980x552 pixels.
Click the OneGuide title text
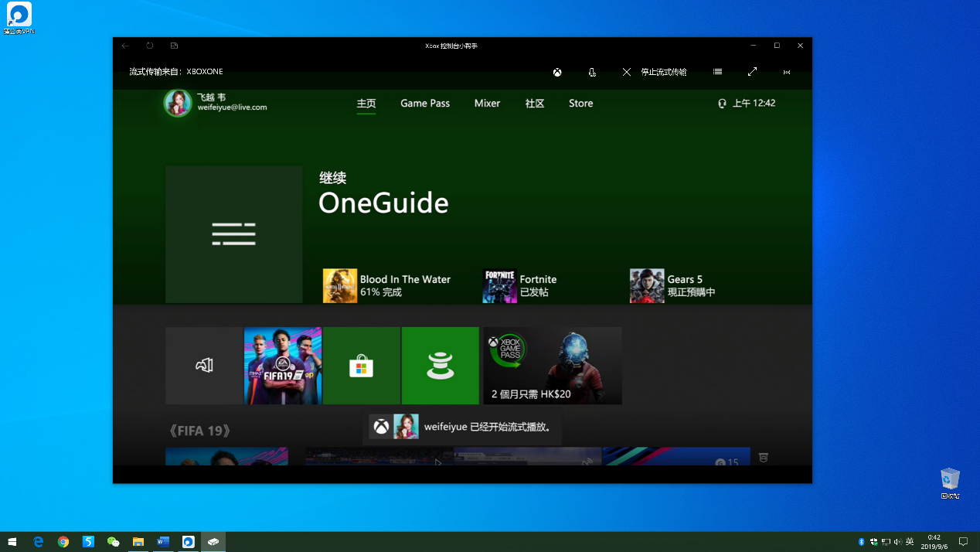pyautogui.click(x=383, y=203)
